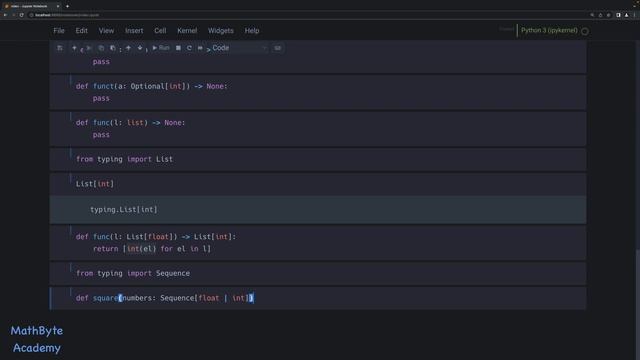Close the Jupyter Notebook browser tab
640x360 pixels.
point(58,6)
